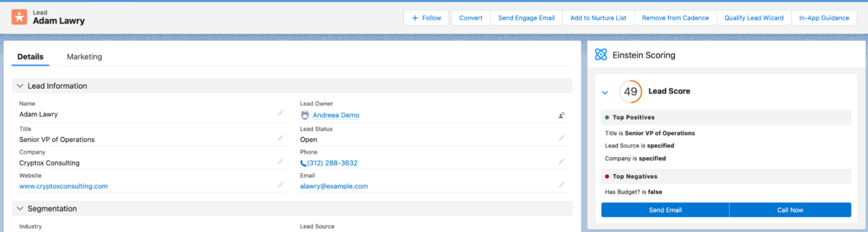Click the blue Send Email button
Image resolution: width=868 pixels, height=232 pixels.
click(665, 210)
